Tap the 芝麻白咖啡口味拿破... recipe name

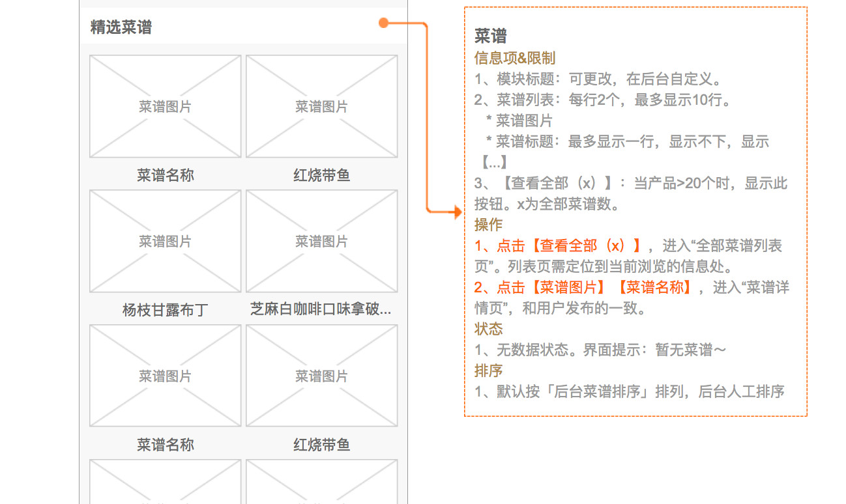[x=321, y=310]
